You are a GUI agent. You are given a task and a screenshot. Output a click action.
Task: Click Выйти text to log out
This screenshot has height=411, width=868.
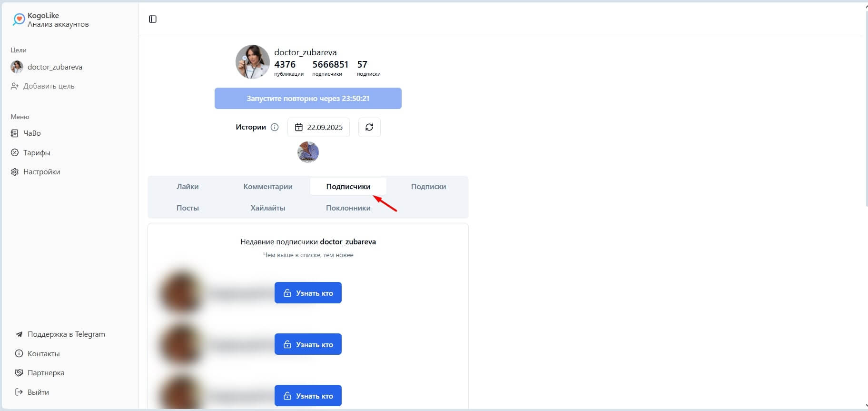click(x=38, y=392)
